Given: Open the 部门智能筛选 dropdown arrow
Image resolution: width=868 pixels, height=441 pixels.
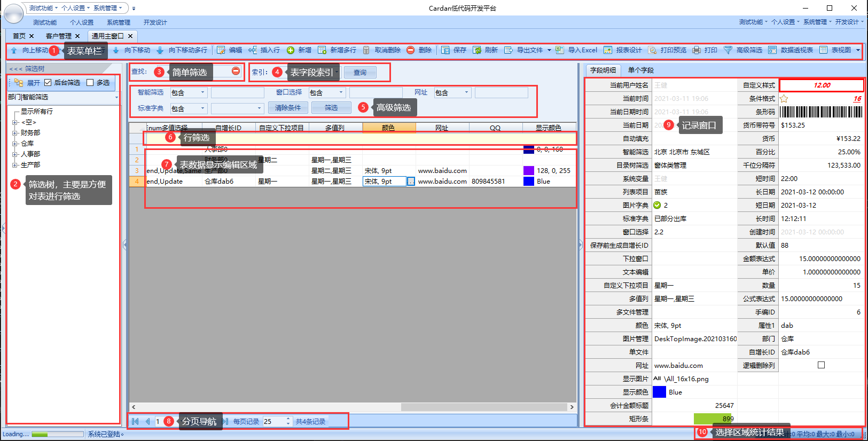Looking at the screenshot, I should [116, 98].
